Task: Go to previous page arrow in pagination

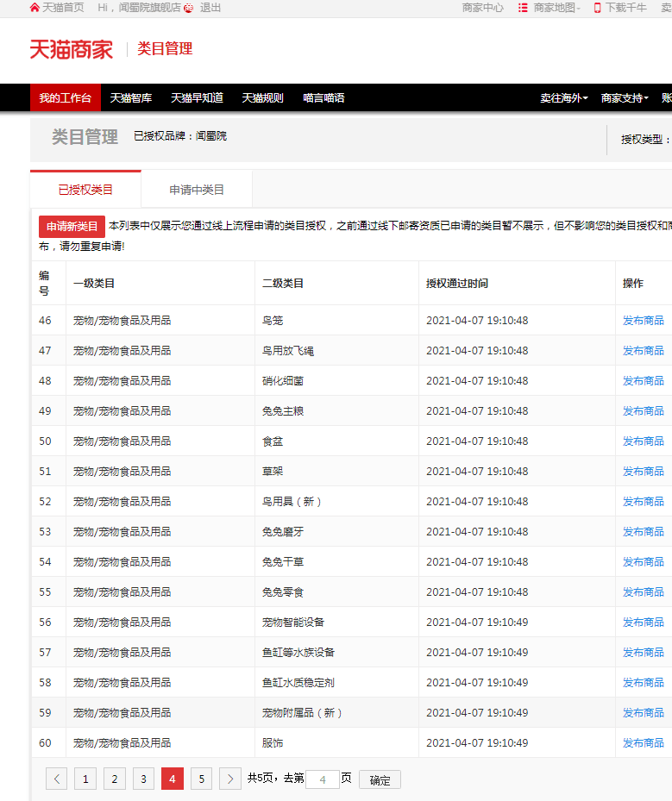Action: click(x=57, y=779)
